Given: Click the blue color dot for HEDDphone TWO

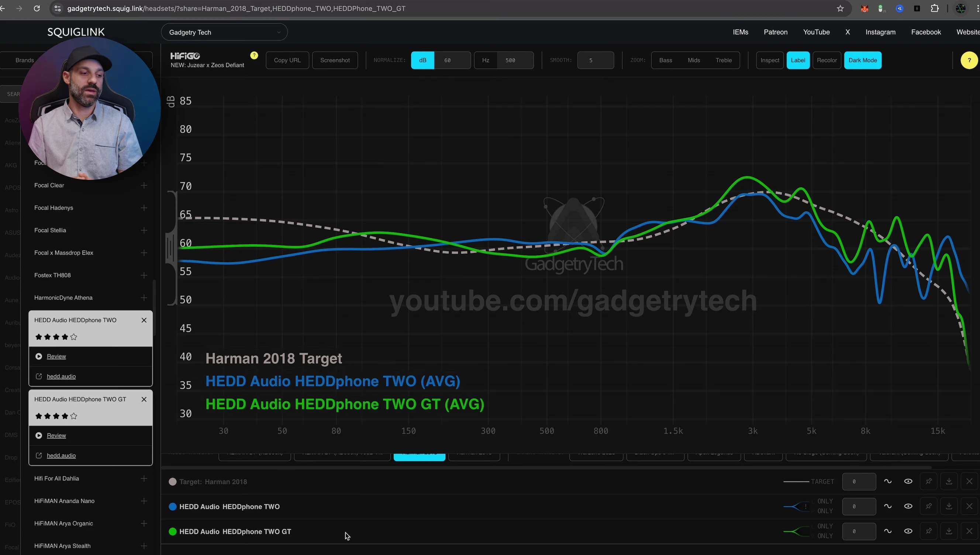Looking at the screenshot, I should click(x=172, y=507).
